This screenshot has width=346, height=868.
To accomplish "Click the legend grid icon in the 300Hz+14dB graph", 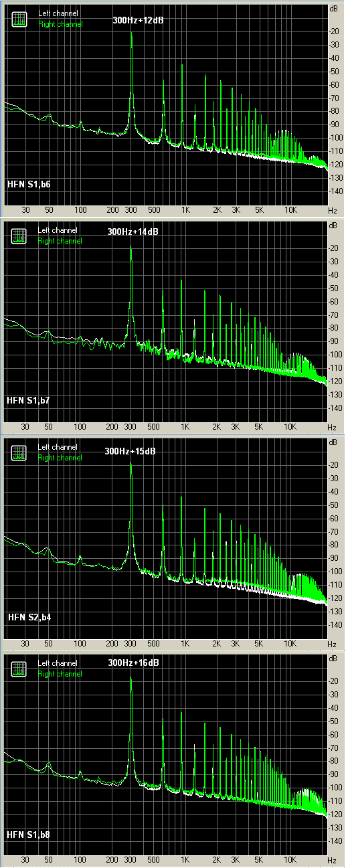I will point(19,237).
